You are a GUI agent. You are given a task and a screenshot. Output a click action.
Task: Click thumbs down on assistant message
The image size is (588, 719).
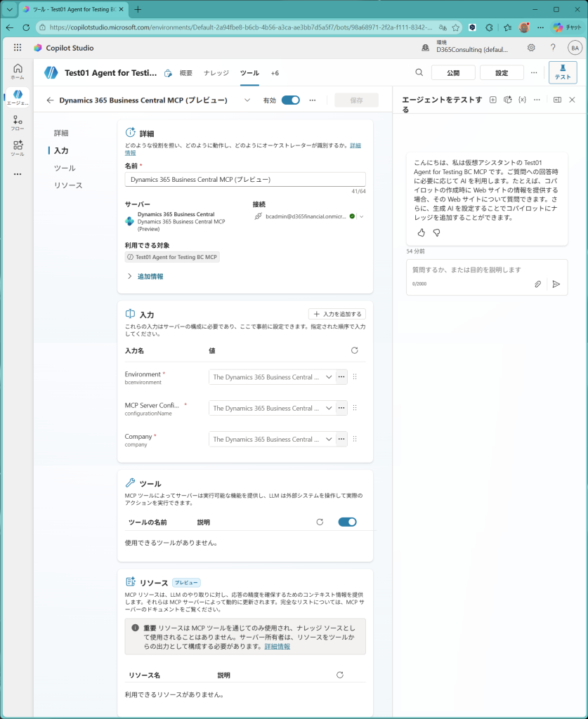[436, 232]
